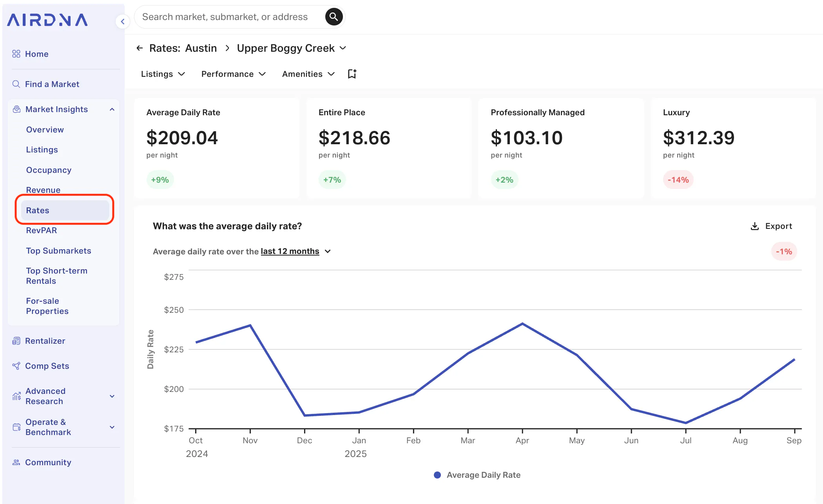Click the -1% chart change badge
The width and height of the screenshot is (823, 504).
coord(784,252)
